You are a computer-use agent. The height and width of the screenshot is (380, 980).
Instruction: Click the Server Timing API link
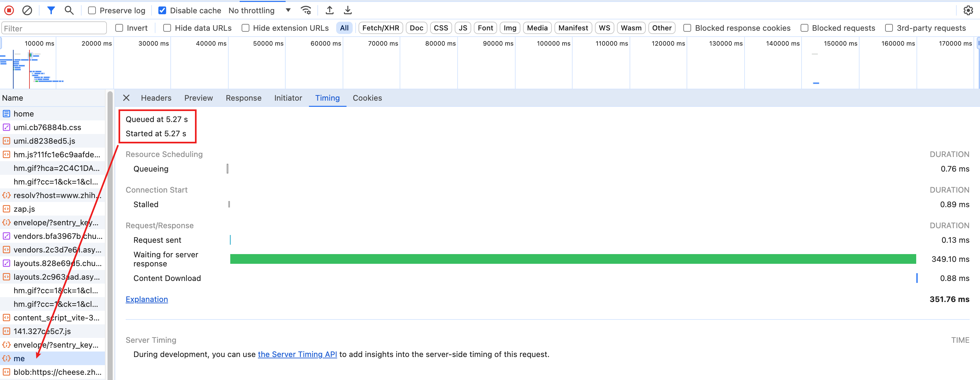[x=297, y=354]
